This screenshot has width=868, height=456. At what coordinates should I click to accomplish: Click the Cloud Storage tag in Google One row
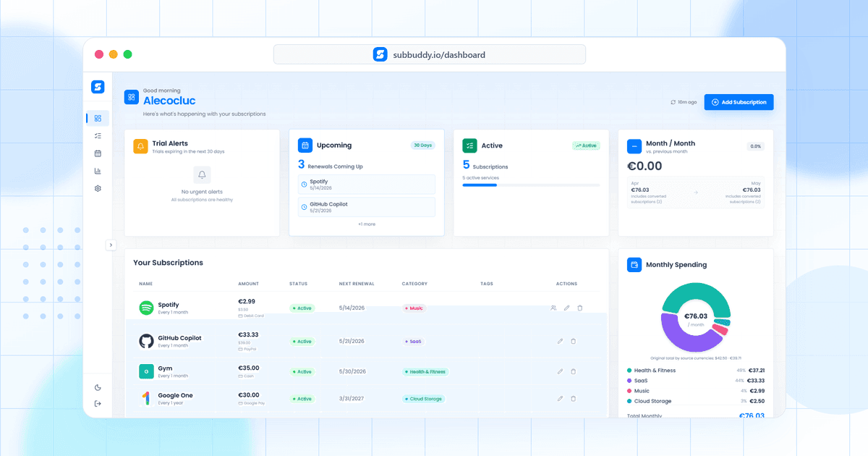[423, 399]
